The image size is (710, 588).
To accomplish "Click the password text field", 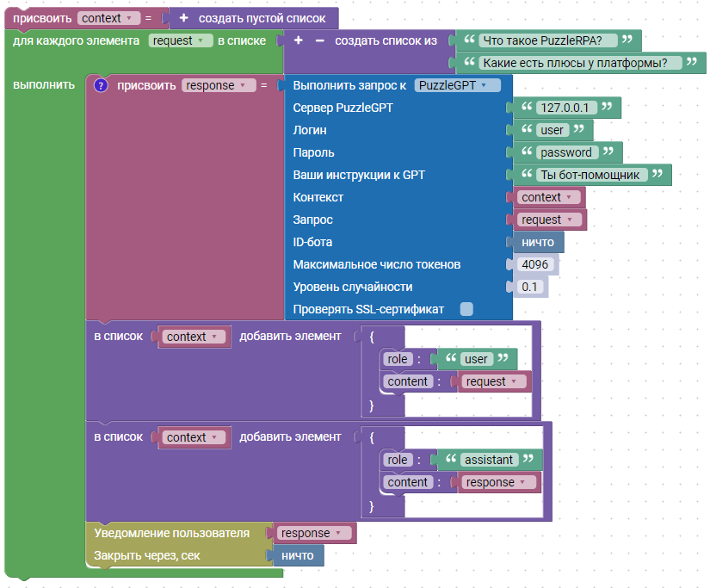I will pyautogui.click(x=565, y=152).
